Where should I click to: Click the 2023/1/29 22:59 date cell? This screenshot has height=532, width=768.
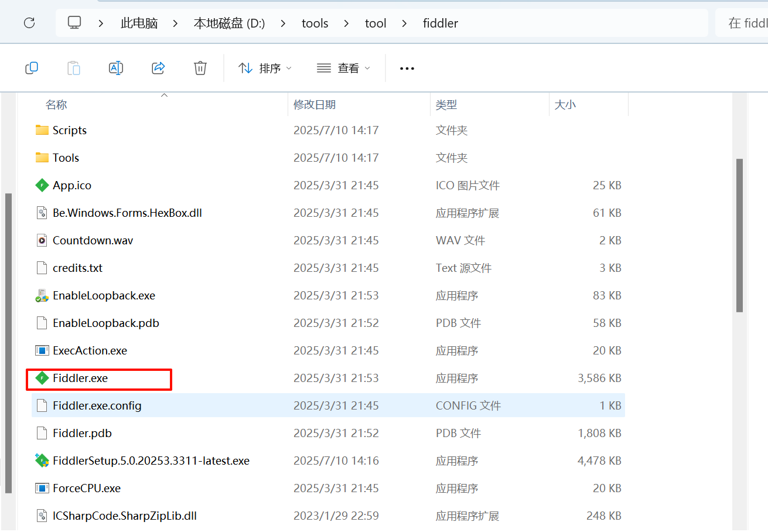[x=336, y=516]
